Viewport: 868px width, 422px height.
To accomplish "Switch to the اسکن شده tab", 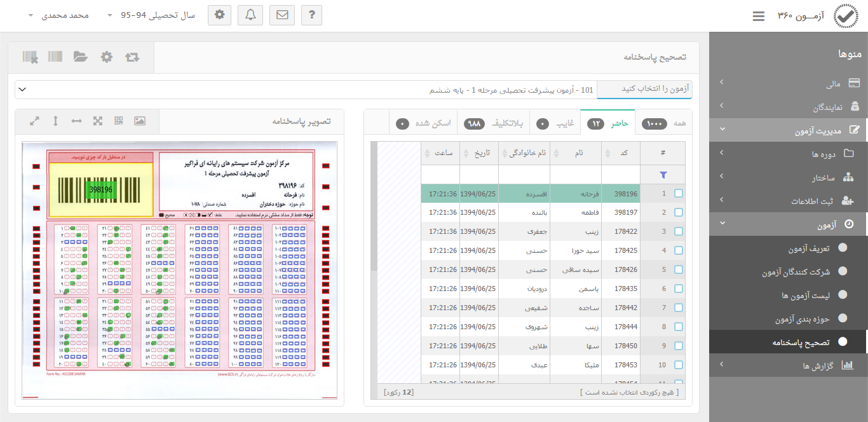I will click(423, 123).
